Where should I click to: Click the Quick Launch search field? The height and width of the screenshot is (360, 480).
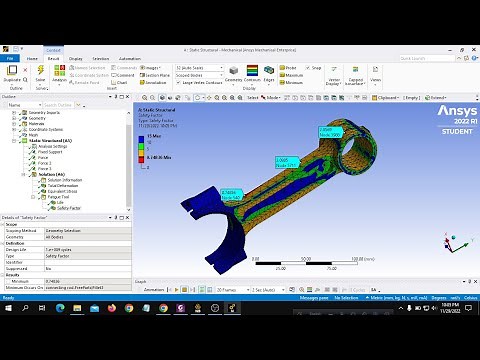[x=427, y=58]
